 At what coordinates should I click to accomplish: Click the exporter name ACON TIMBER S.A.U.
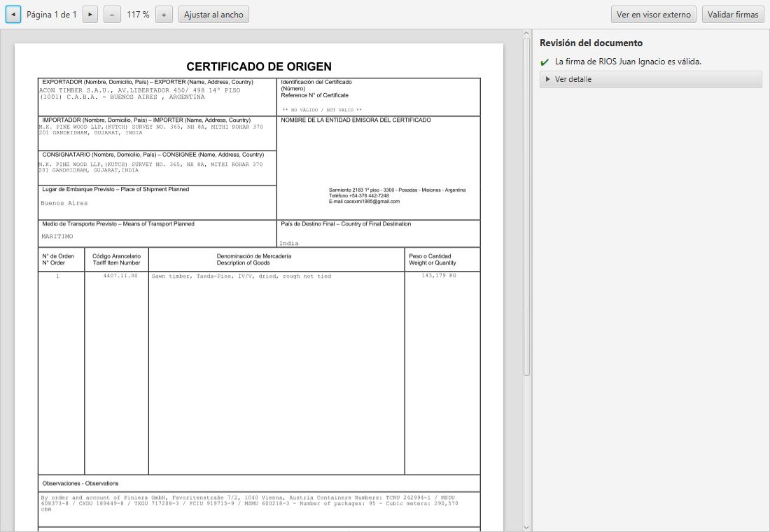pos(75,90)
